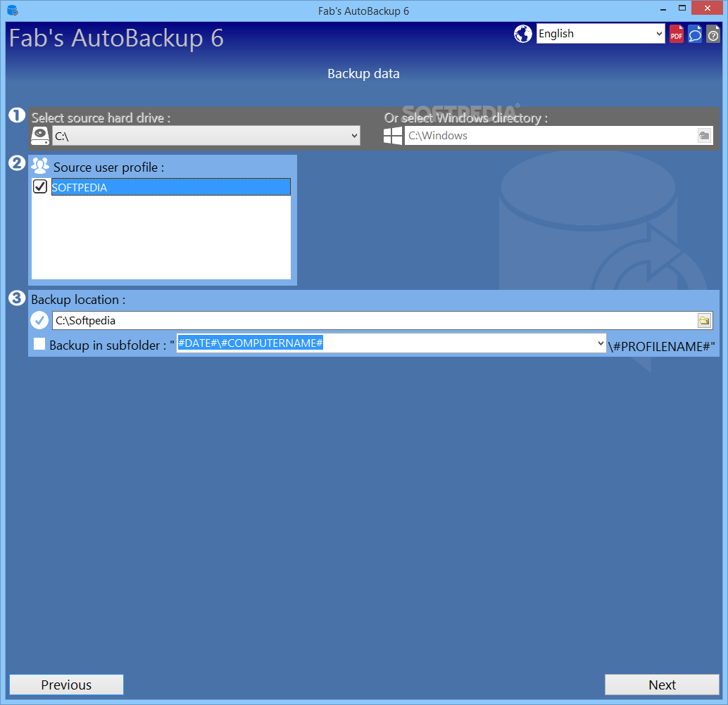Open source hard drive C:\ dropdown
Image resolution: width=728 pixels, height=705 pixels.
tap(206, 136)
